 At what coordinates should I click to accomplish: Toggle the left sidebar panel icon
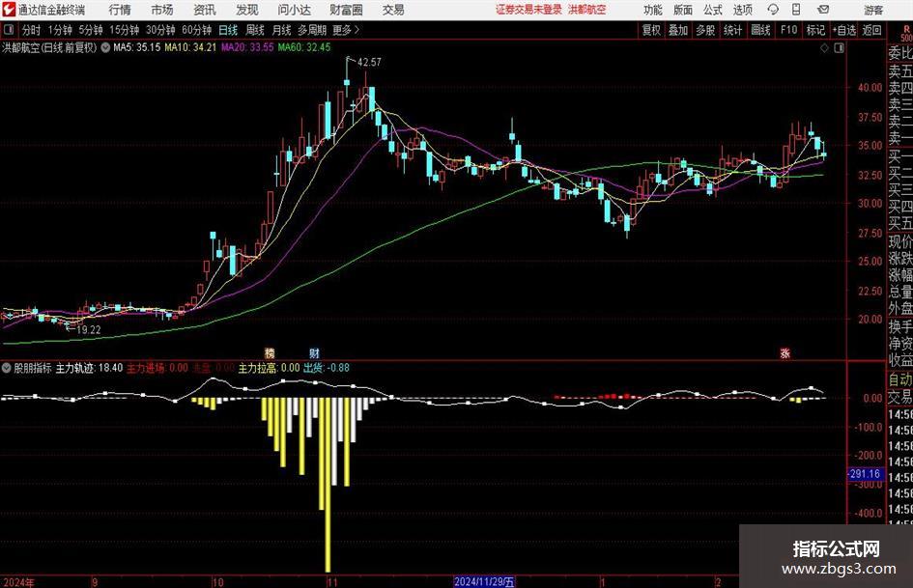9,30
